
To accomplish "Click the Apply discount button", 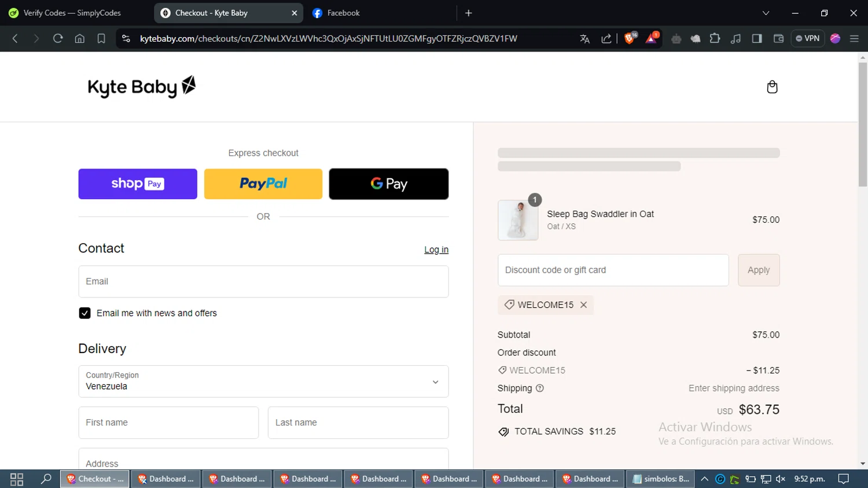I will 759,270.
